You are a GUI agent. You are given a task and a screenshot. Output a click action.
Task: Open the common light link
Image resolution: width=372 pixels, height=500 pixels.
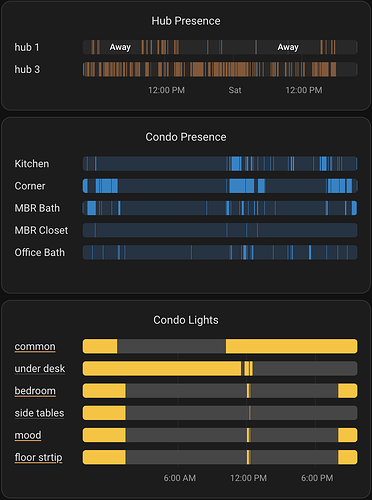tap(35, 346)
